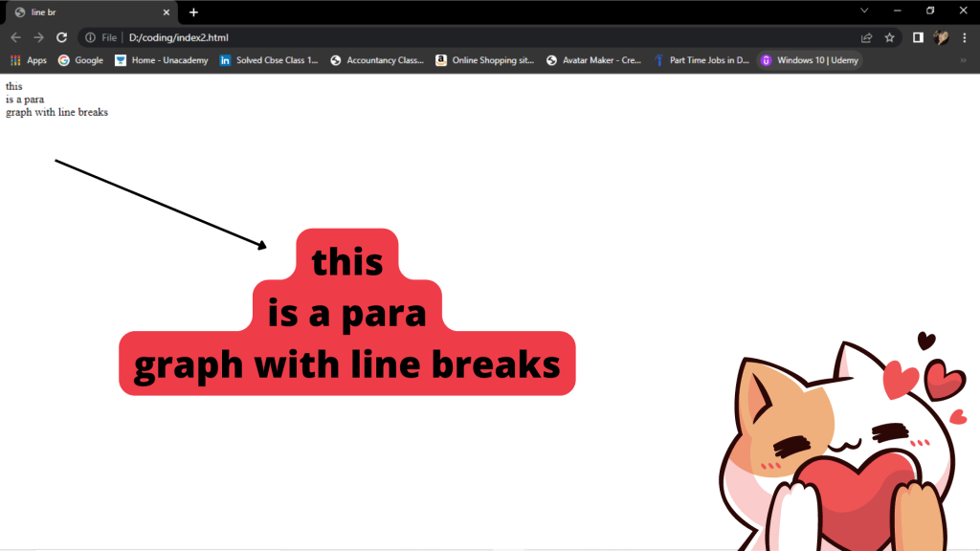Click the File site info indicator

(x=101, y=37)
